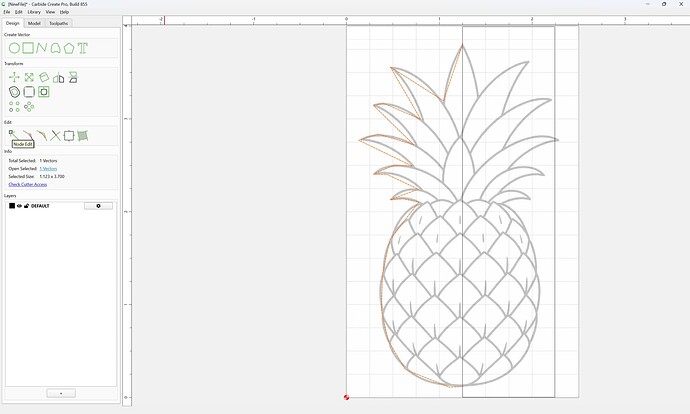Image resolution: width=690 pixels, height=414 pixels.
Task: Open the Edit menu
Action: [x=18, y=12]
